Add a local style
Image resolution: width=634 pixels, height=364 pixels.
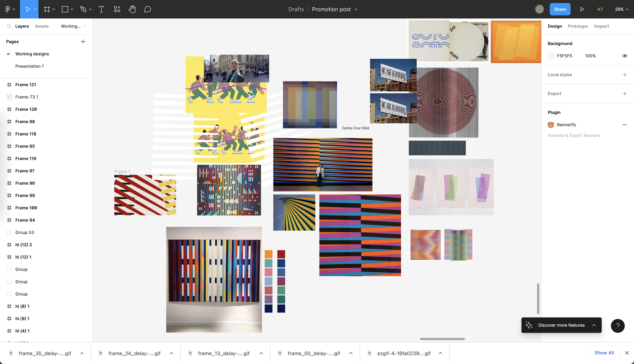point(625,75)
